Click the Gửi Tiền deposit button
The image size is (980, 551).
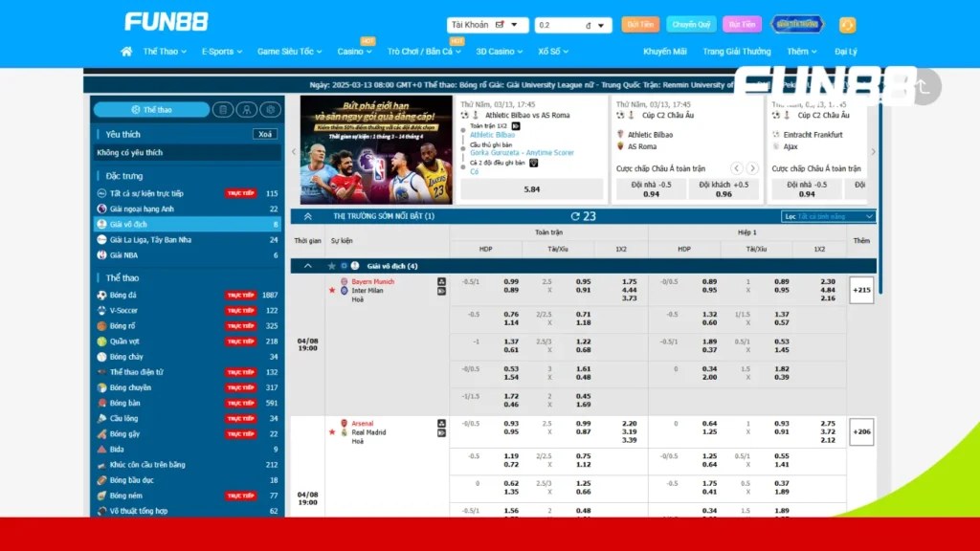(640, 24)
